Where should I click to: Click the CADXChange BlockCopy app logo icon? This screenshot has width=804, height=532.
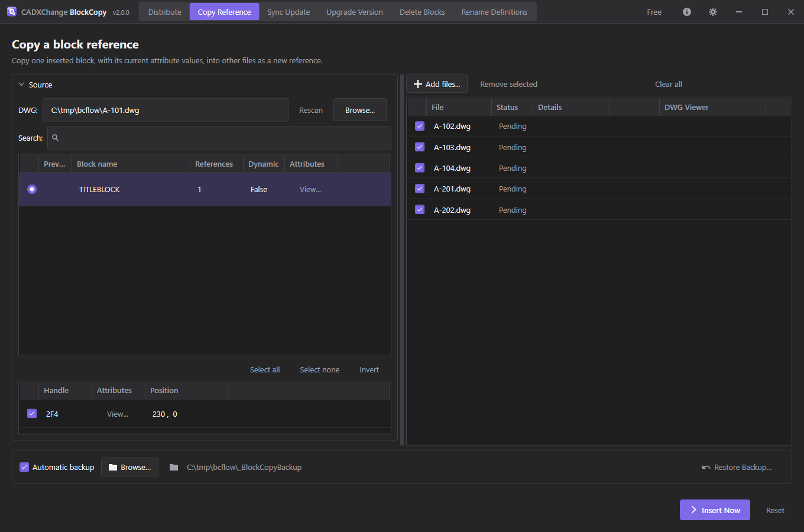point(11,12)
